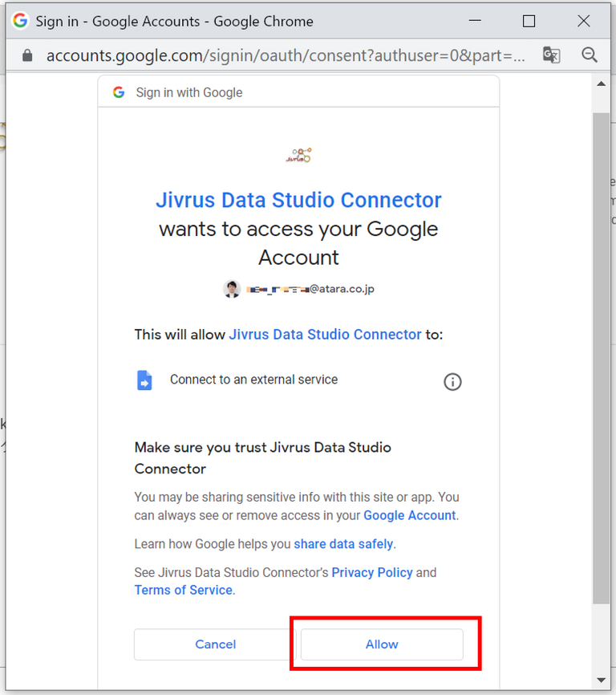Click 'Connect to an external service' text
The height and width of the screenshot is (695, 616).
tap(253, 380)
